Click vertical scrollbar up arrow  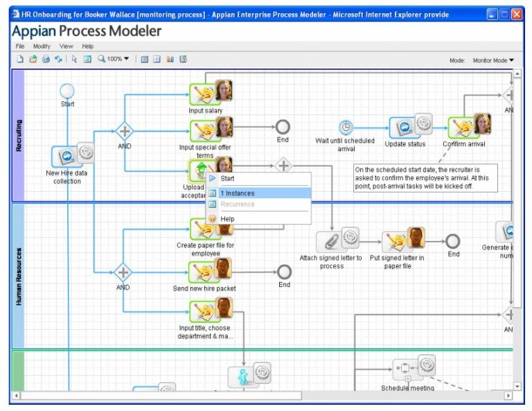point(517,73)
